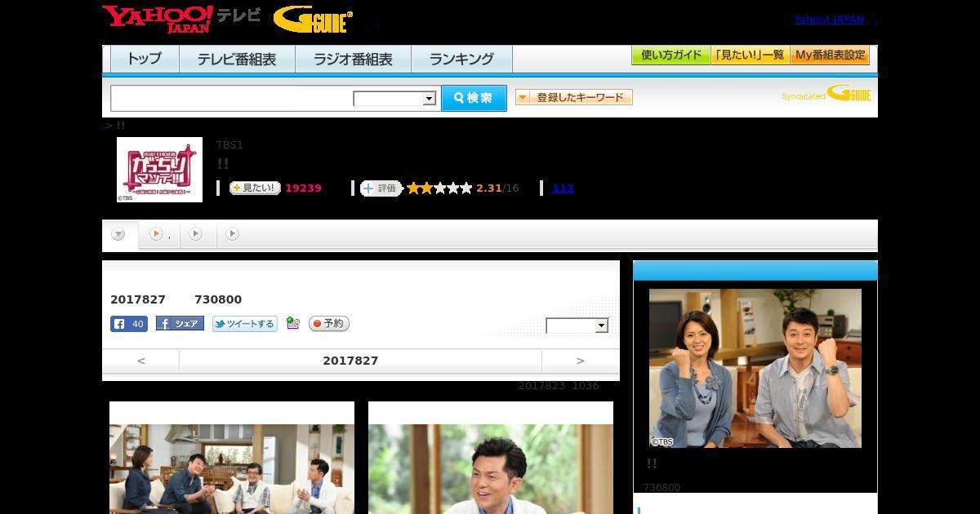
Task: Open the 112 reviews link
Action: tap(563, 188)
